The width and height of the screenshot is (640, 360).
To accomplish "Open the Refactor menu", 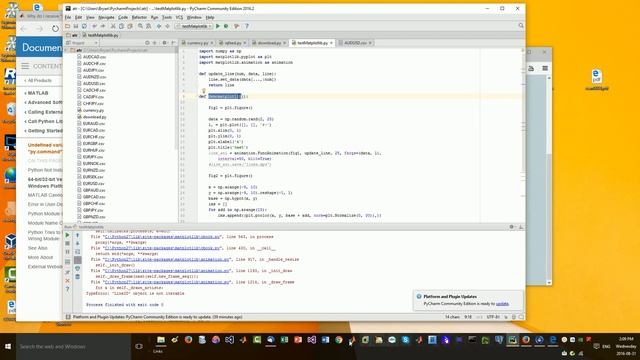I will pyautogui.click(x=139, y=18).
